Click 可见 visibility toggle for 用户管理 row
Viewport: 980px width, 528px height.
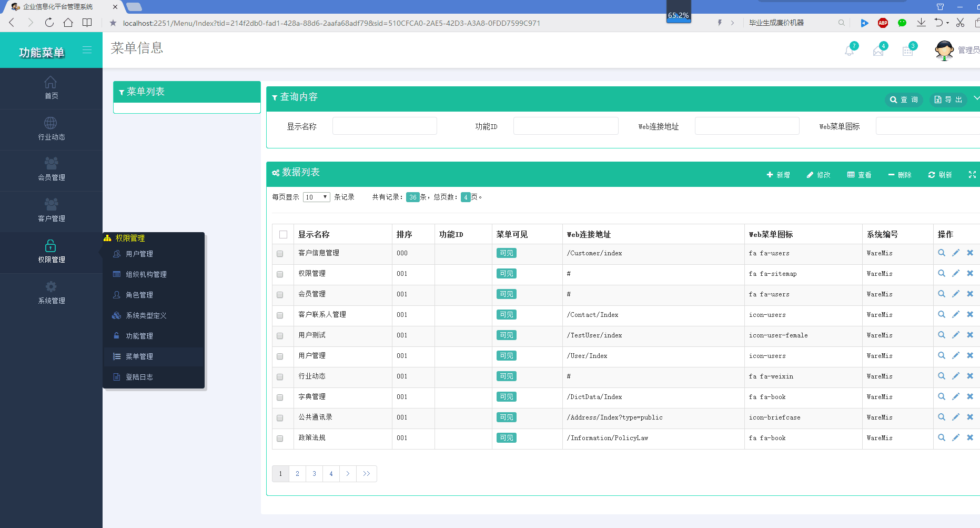coord(506,355)
